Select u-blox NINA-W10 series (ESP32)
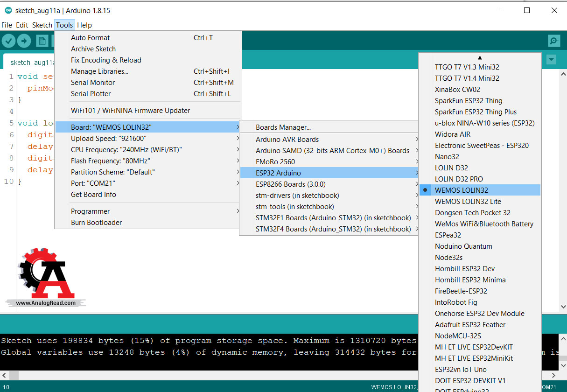The height and width of the screenshot is (392, 567). tap(480, 123)
